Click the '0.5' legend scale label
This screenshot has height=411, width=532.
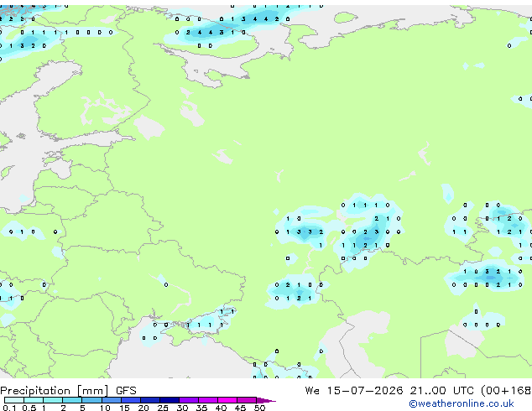click(29, 408)
